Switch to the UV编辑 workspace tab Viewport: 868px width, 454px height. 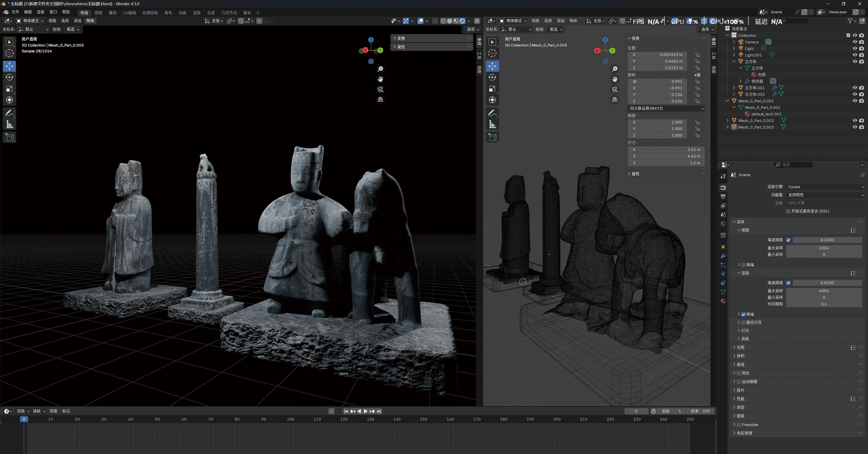[x=129, y=13]
